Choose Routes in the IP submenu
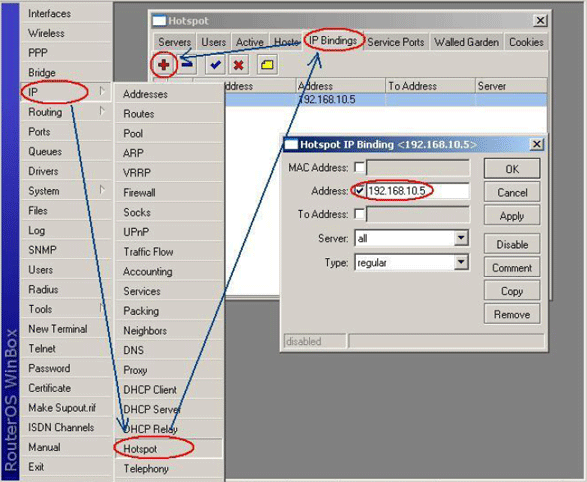Screen dimensions: 587x482 coord(169,114)
